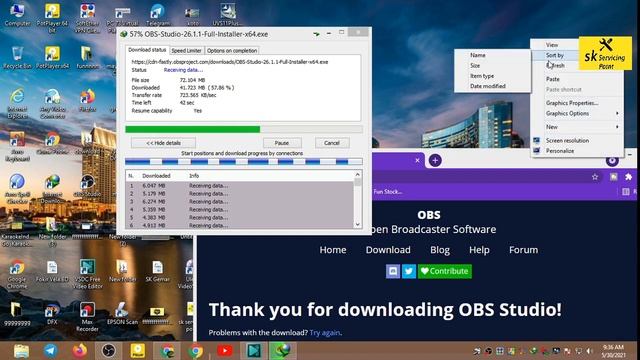This screenshot has width=640, height=360.
Task: Select connection row 1 with 6.047 MB
Action: [240, 186]
